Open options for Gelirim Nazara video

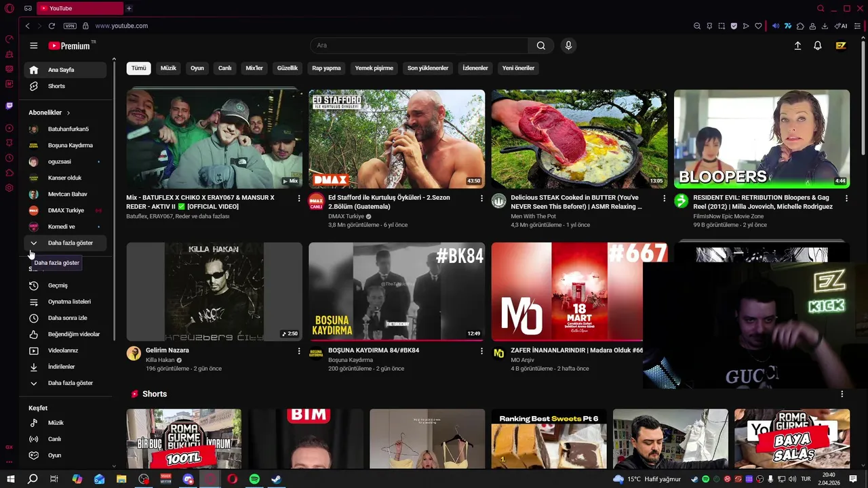(x=299, y=351)
